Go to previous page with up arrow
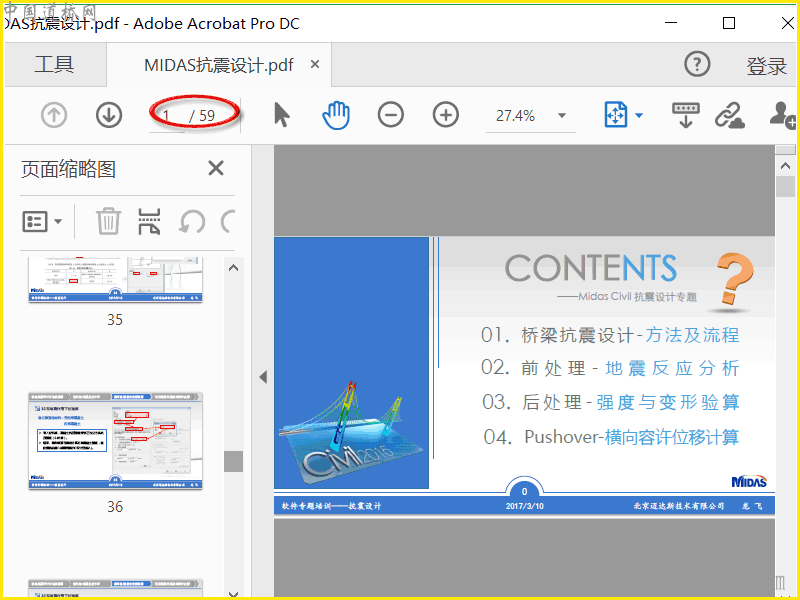 (x=54, y=115)
